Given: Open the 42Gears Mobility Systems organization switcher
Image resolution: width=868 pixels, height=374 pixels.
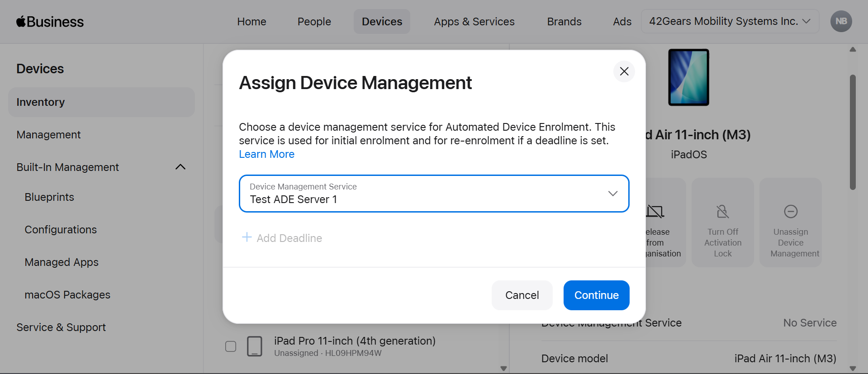Looking at the screenshot, I should click(729, 21).
